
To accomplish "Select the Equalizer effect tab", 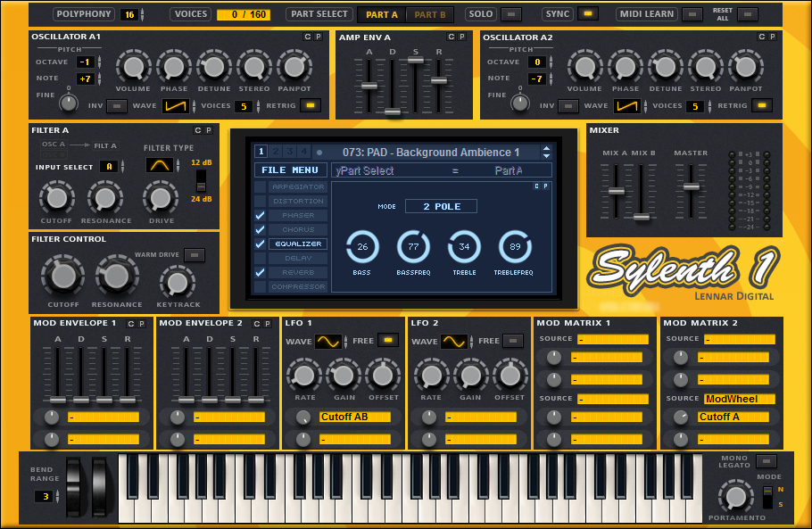I will (x=298, y=244).
